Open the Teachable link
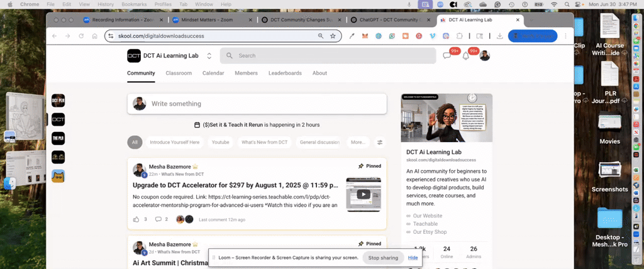The width and height of the screenshot is (644, 269). point(426,224)
